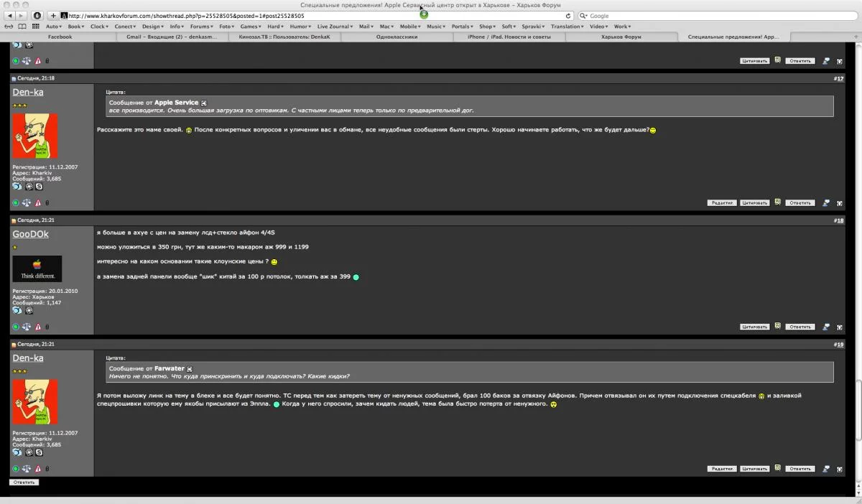Expand the Auto bookmarks folder
The width and height of the screenshot is (862, 504).
[54, 27]
